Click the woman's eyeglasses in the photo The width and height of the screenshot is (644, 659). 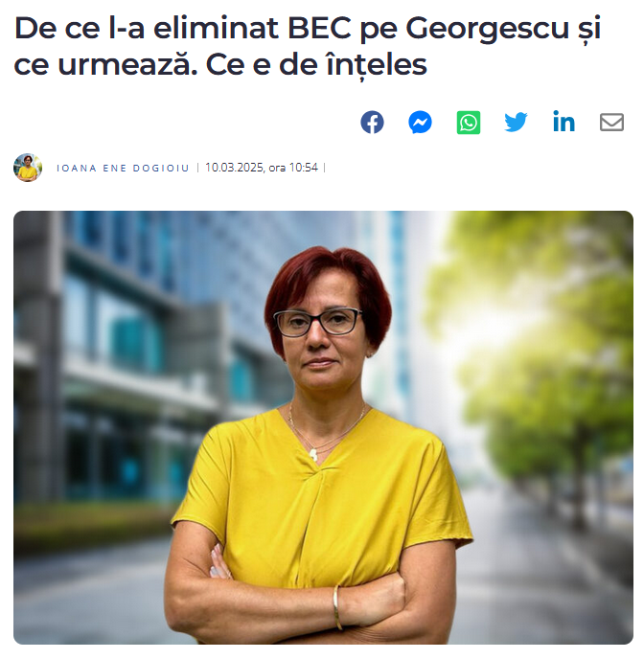coord(318,322)
